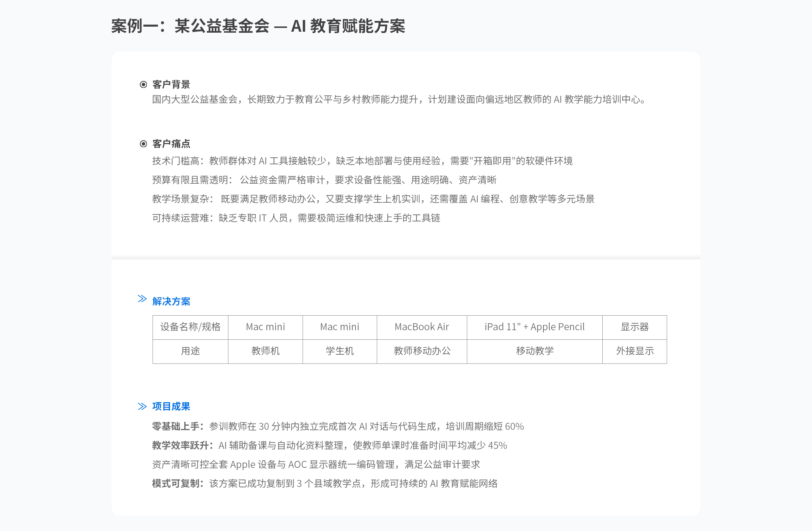Click the line starting 可持续运营难
812x531 pixels.
coord(296,218)
